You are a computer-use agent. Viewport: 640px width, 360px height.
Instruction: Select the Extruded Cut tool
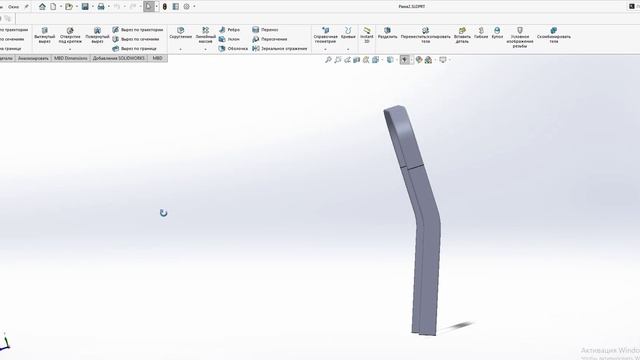pyautogui.click(x=44, y=36)
